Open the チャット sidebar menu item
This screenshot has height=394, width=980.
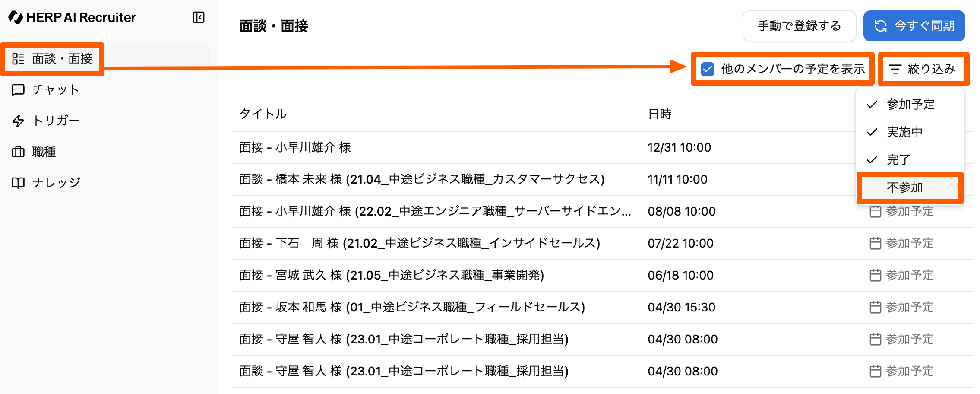point(56,90)
